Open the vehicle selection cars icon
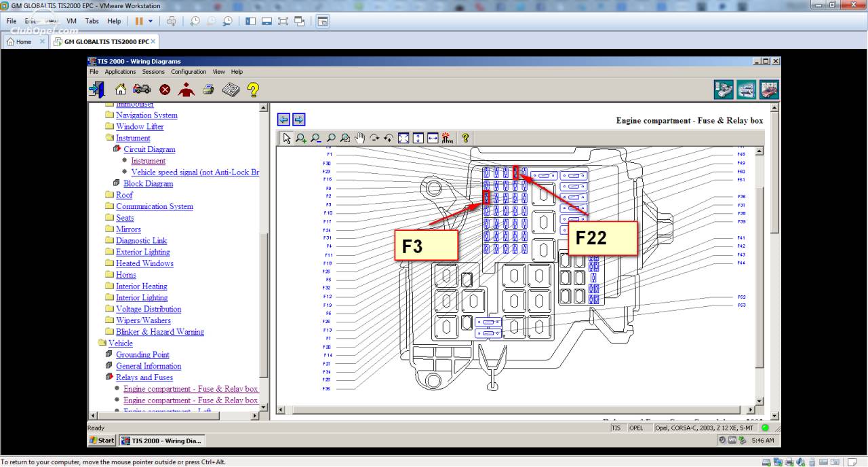 (x=142, y=89)
